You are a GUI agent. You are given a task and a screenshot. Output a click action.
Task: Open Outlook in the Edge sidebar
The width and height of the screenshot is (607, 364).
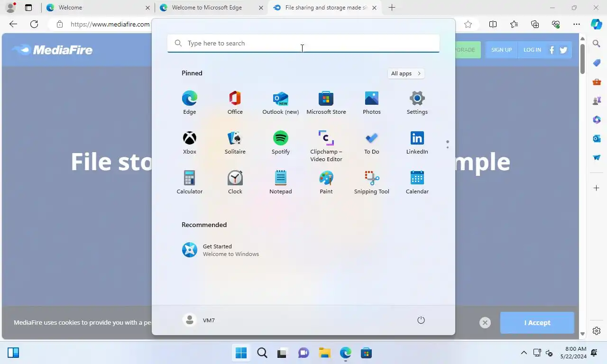(x=597, y=138)
